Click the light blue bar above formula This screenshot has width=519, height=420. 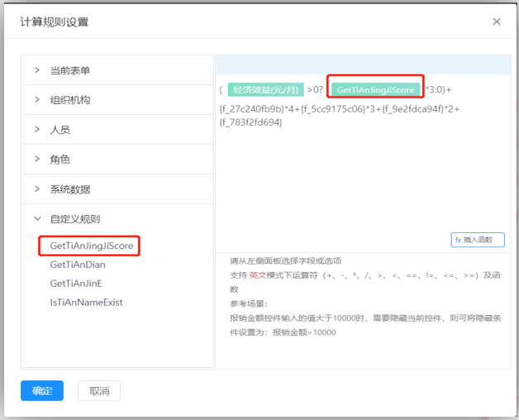point(364,65)
